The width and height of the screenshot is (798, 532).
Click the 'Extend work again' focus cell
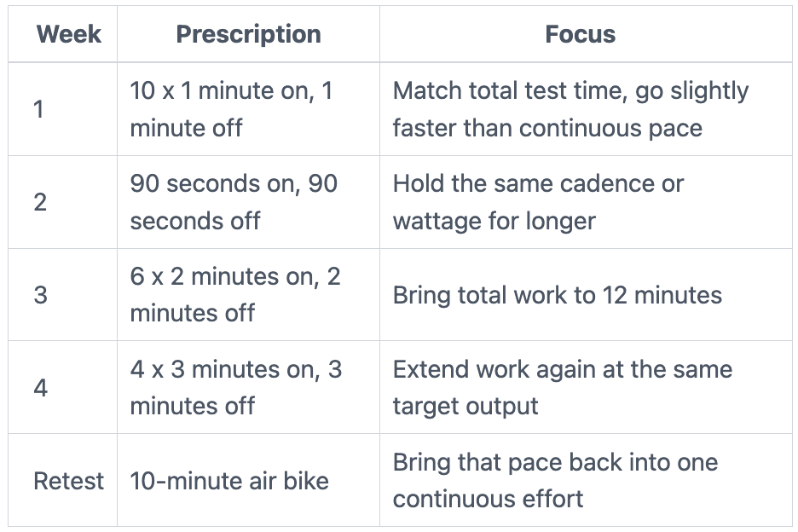(x=585, y=387)
